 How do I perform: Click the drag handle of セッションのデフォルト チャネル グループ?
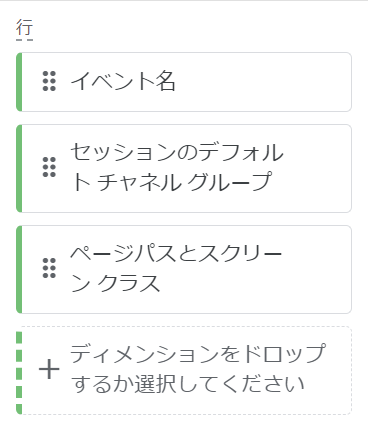pyautogui.click(x=49, y=167)
